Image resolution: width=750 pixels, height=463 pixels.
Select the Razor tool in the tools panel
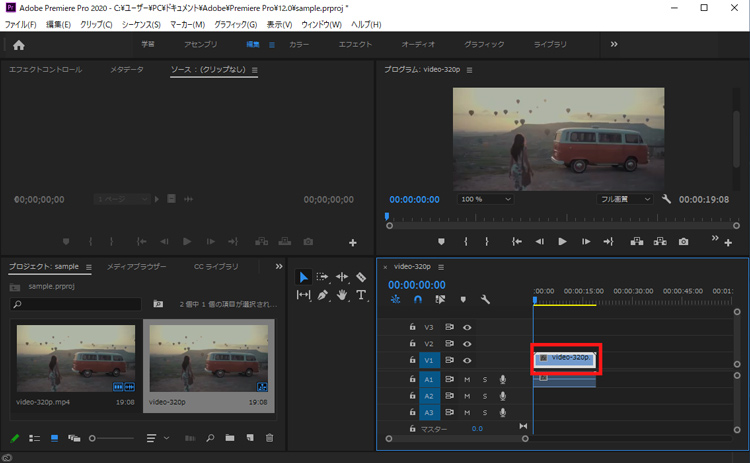[x=361, y=277]
